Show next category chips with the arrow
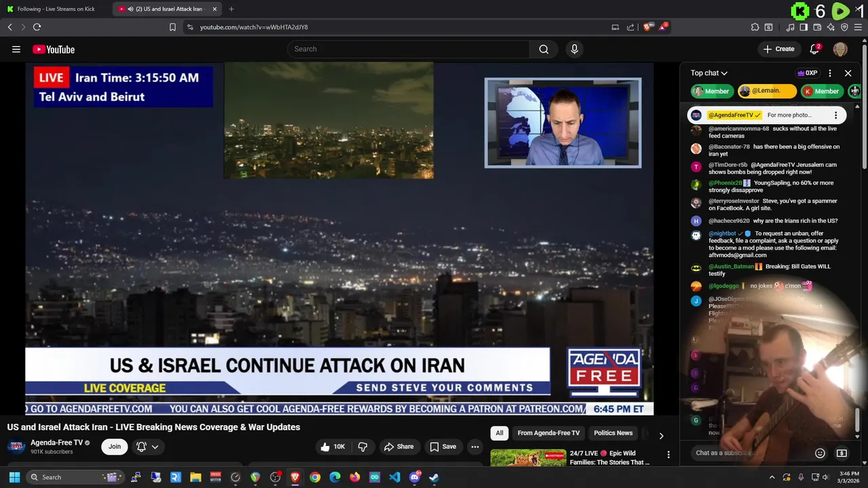The height and width of the screenshot is (488, 868). point(661,436)
